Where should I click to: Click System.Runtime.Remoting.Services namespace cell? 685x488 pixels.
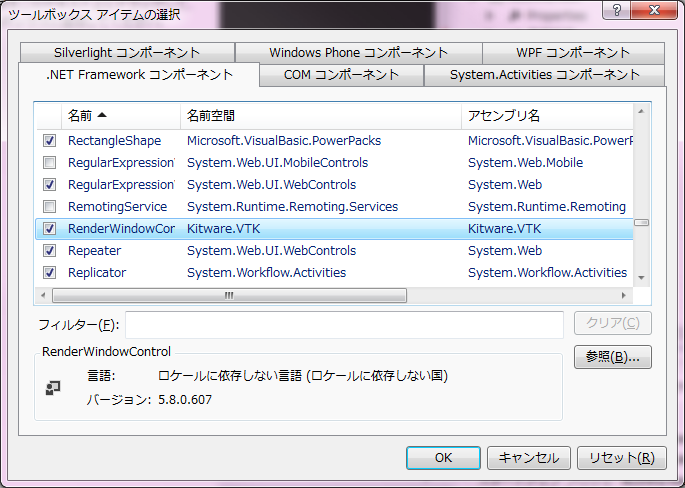(x=293, y=207)
